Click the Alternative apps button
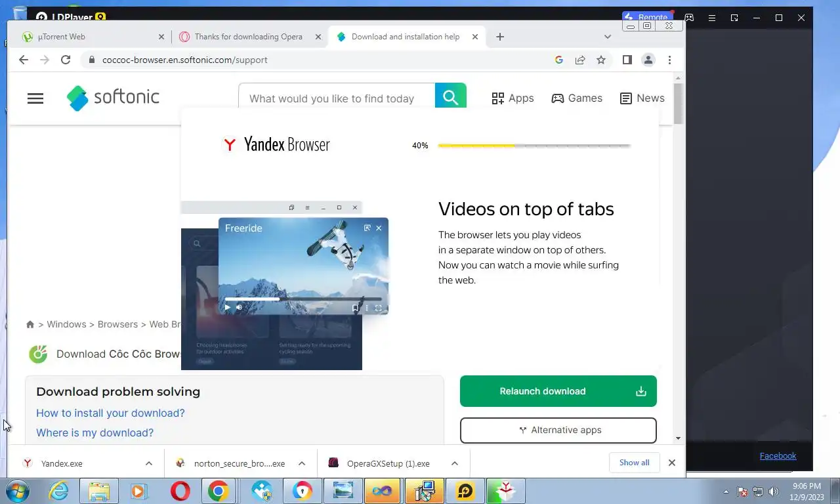 click(558, 430)
